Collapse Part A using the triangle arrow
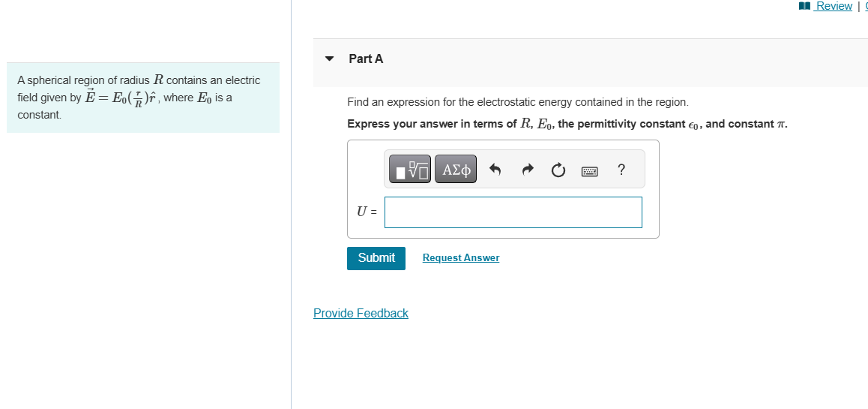868x409 pixels. coord(329,59)
